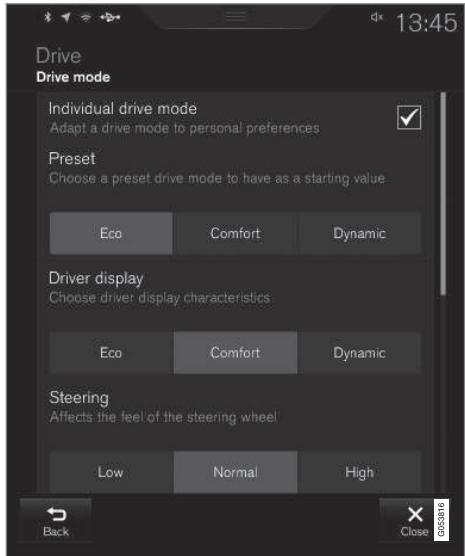This screenshot has height=556, width=465.
Task: Set Driver display to Eco
Action: 111,353
